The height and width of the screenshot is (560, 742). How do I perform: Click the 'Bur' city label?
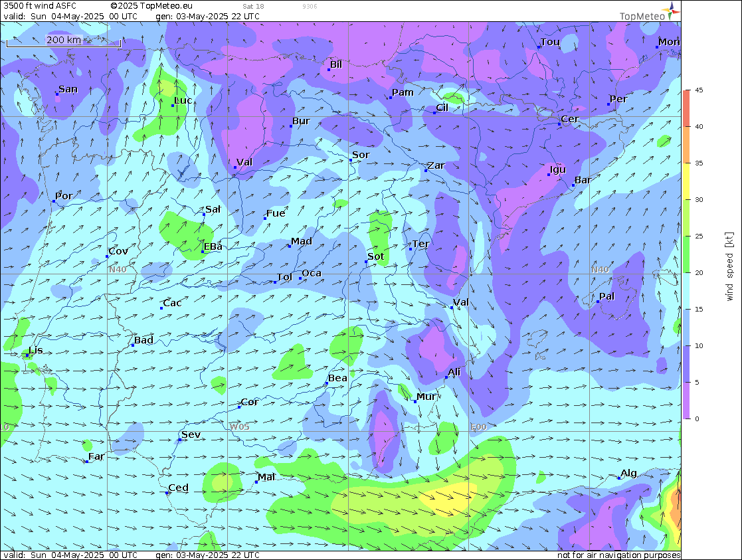point(301,121)
